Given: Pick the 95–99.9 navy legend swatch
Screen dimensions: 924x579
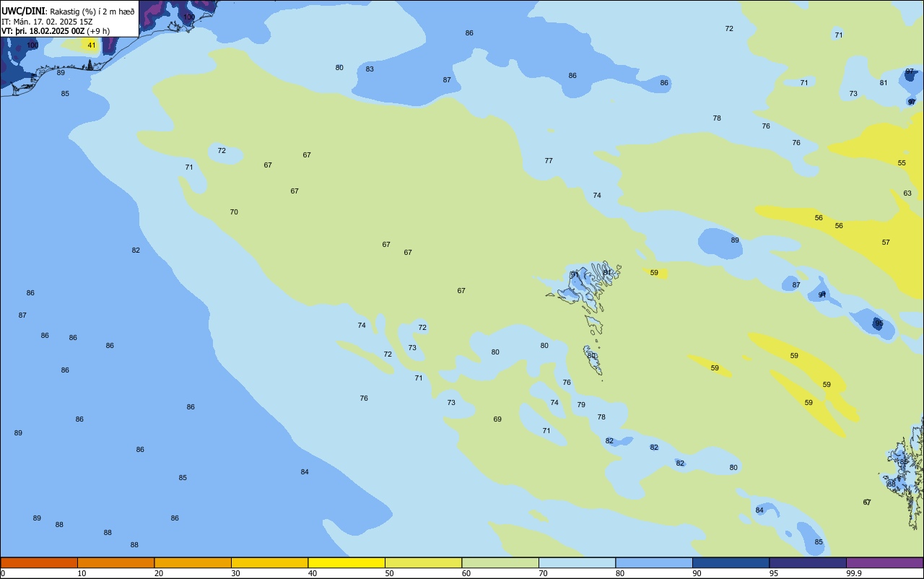Looking at the screenshot, I should click(x=808, y=562).
